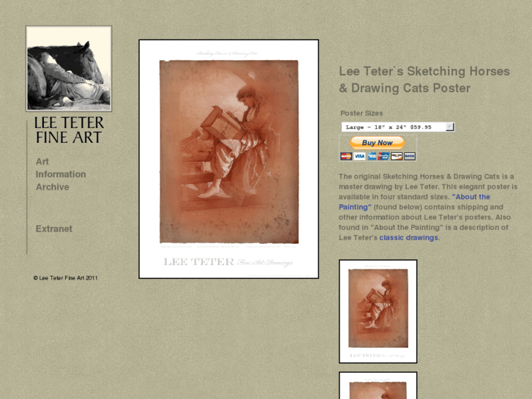Click the Discover card icon

(x=397, y=156)
